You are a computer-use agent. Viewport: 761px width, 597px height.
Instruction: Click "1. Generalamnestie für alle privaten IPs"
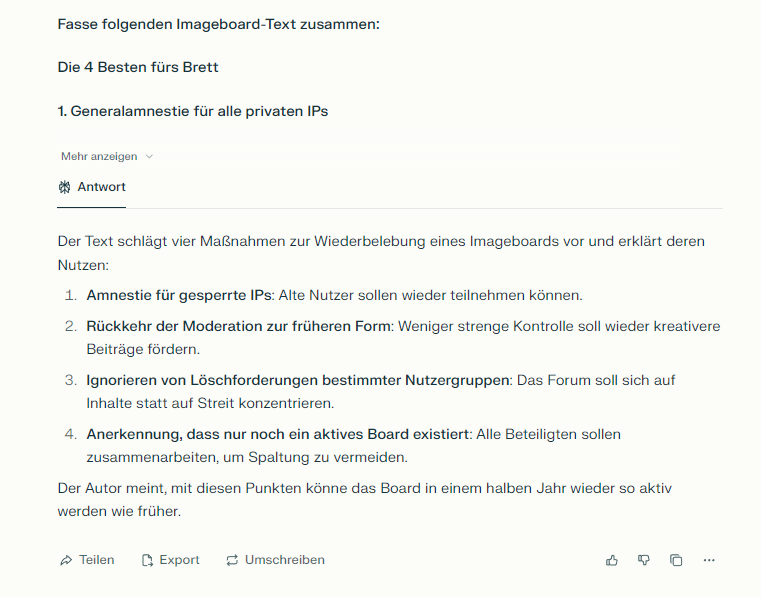(193, 111)
